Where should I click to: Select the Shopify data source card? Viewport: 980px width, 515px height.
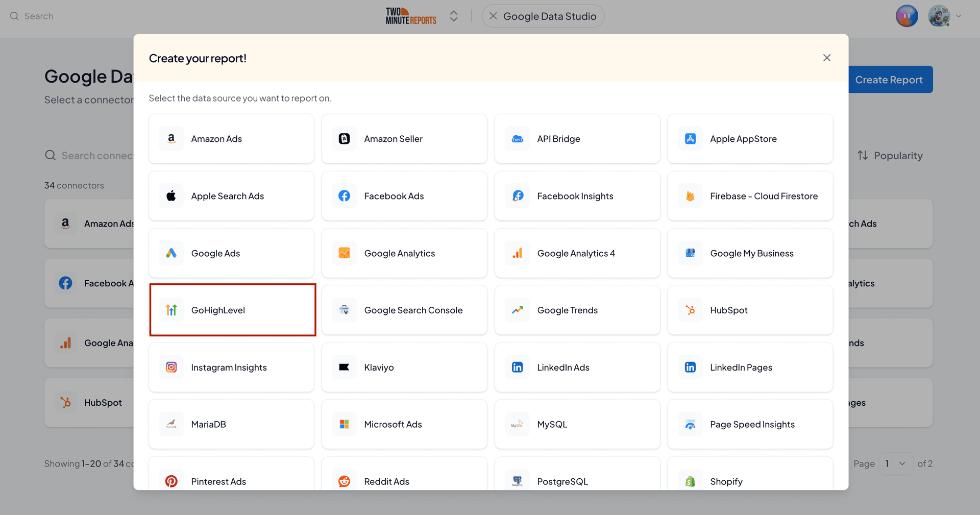750,474
